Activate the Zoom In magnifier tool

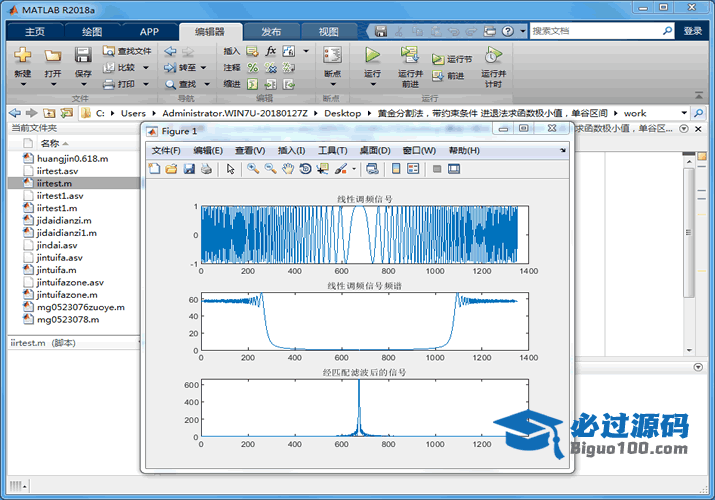click(253, 169)
